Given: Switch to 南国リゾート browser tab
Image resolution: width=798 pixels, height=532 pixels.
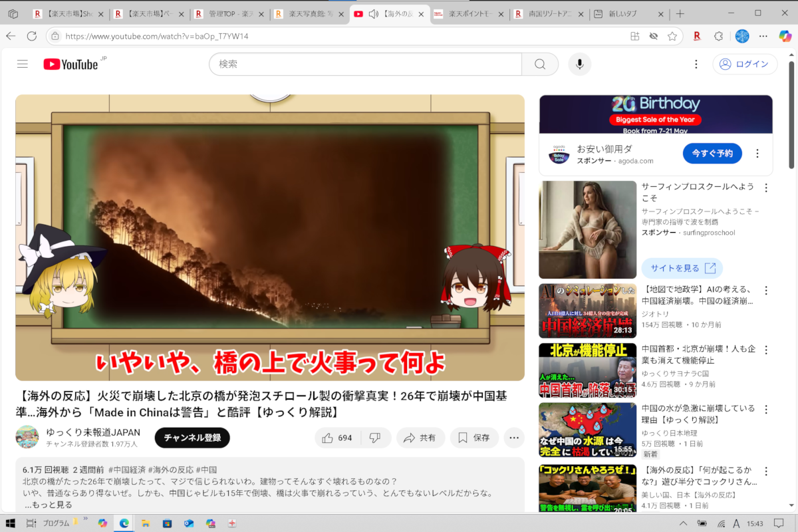Looking at the screenshot, I should click(x=549, y=13).
